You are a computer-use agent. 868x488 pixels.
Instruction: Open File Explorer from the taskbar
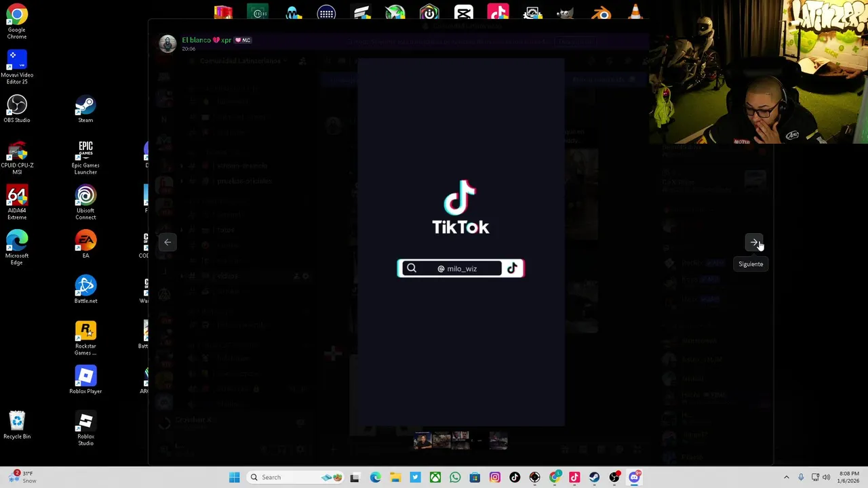395,477
